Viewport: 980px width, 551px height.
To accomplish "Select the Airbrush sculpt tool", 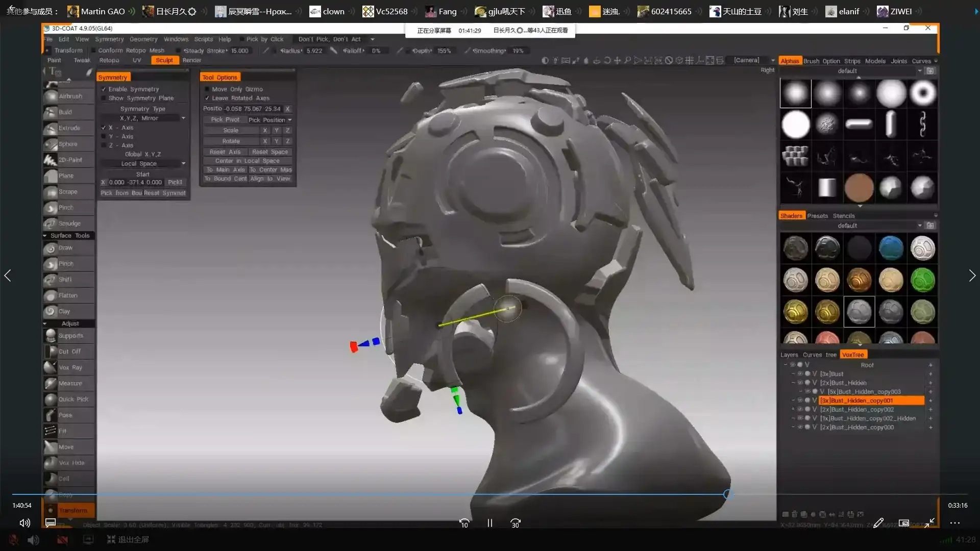I will point(70,96).
